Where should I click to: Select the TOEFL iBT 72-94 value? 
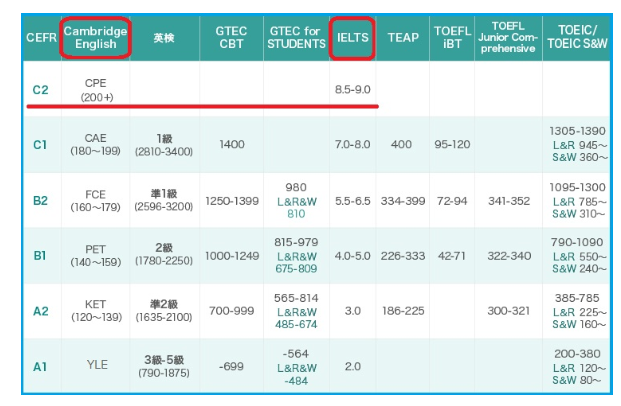click(x=452, y=201)
